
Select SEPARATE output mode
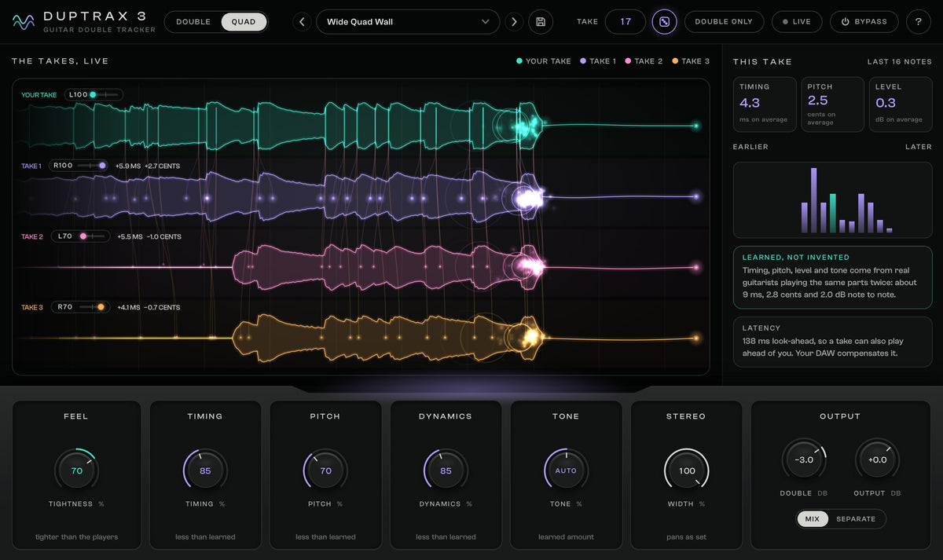(x=856, y=519)
